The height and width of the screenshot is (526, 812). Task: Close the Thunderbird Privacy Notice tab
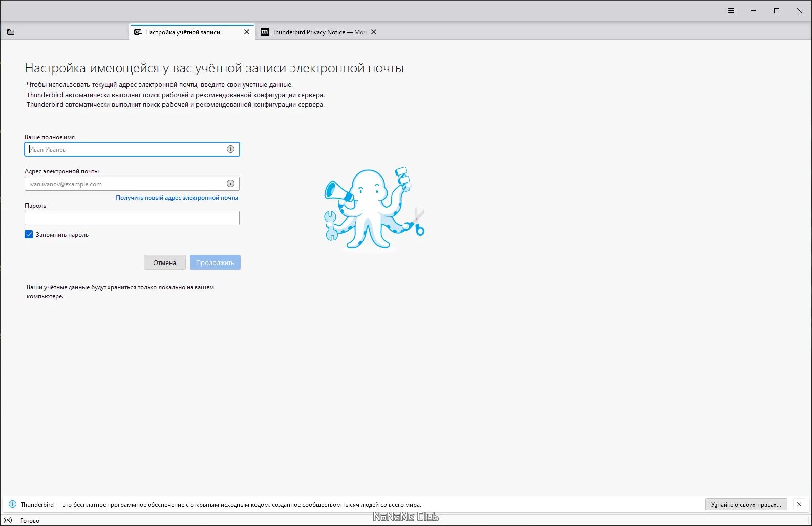tap(374, 32)
